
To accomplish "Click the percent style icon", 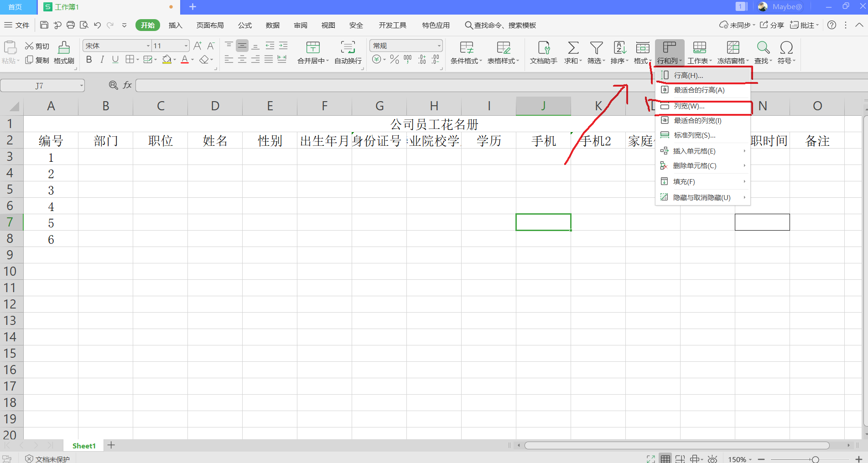I will tap(395, 59).
